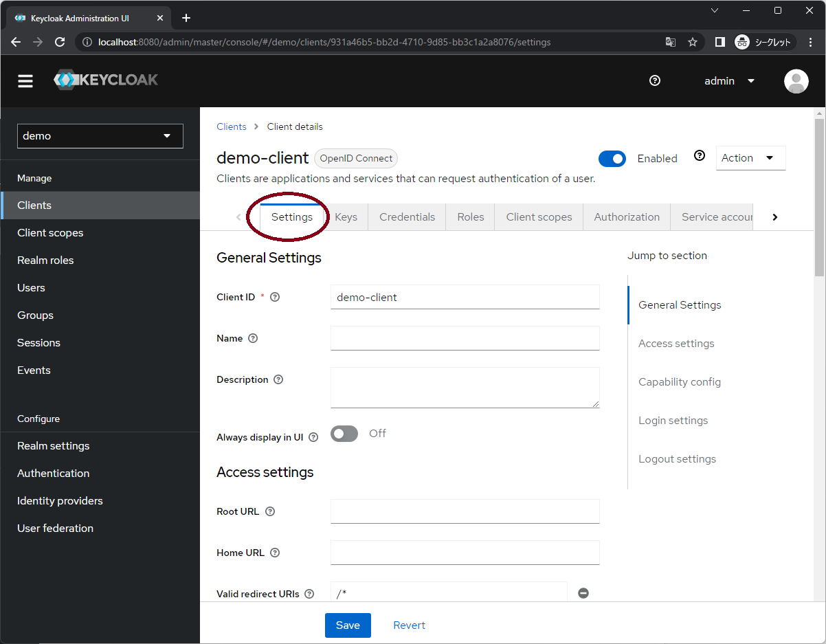Disable the client Enabled toggle
Image resolution: width=826 pixels, height=644 pixels.
pos(612,158)
